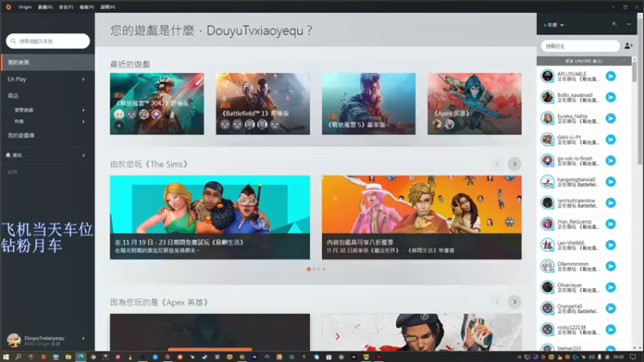This screenshot has height=362, width=644.
Task: Select second carousel page dot
Action: 314,269
